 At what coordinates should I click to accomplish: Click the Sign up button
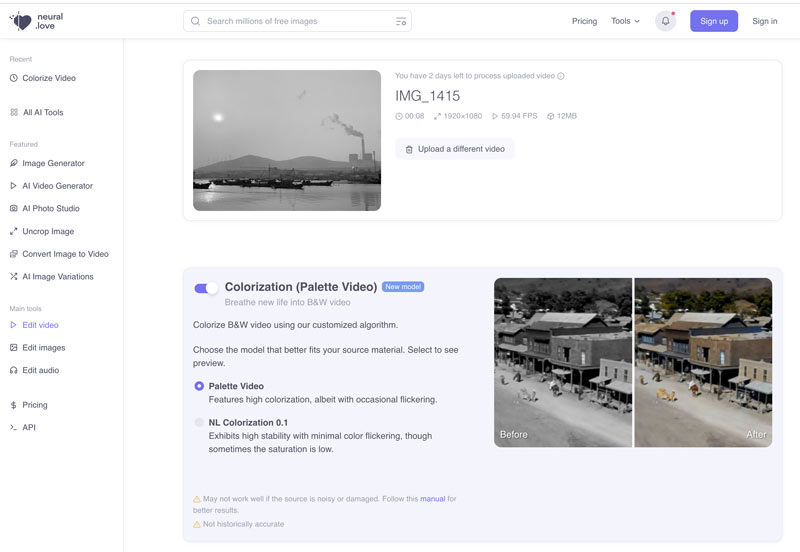[x=714, y=21]
